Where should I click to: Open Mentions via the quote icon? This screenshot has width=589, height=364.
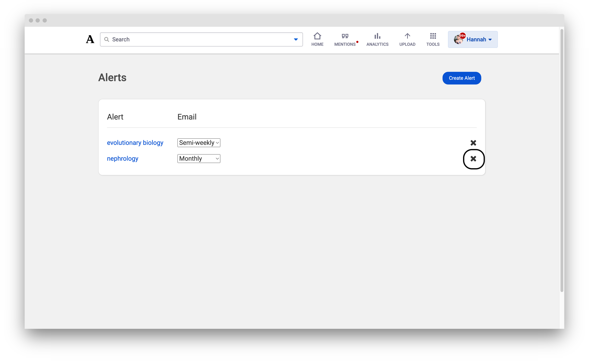pos(345,36)
